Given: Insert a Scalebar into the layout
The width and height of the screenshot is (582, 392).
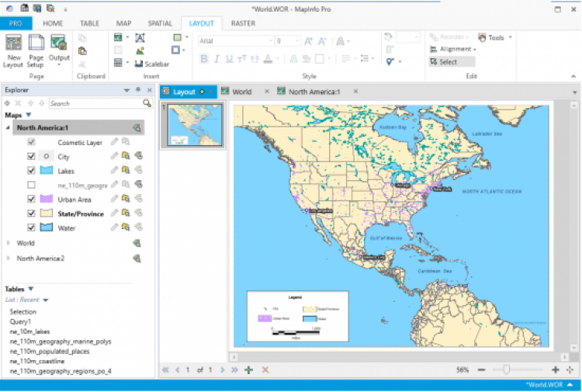Looking at the screenshot, I should pyautogui.click(x=151, y=64).
